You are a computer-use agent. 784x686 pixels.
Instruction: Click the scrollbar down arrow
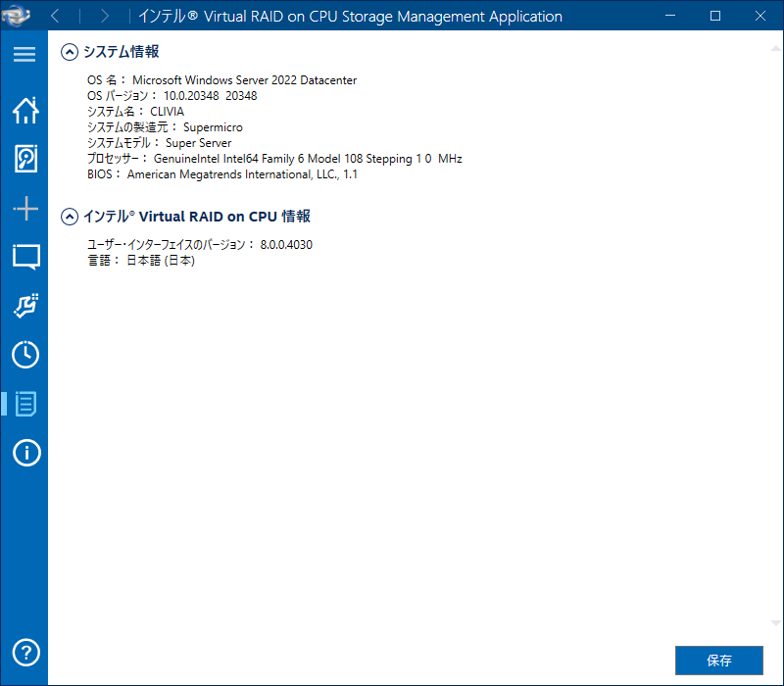pos(776,623)
